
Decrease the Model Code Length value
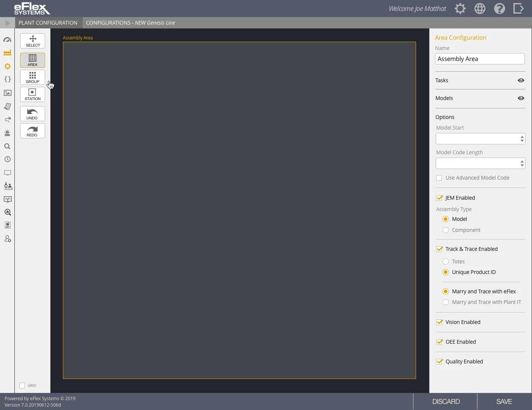[522, 166]
